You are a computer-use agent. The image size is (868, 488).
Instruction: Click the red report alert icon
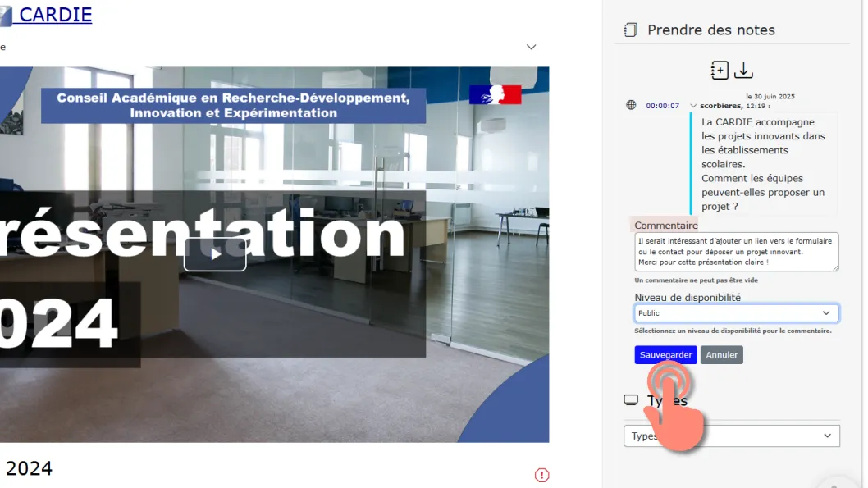[541, 475]
